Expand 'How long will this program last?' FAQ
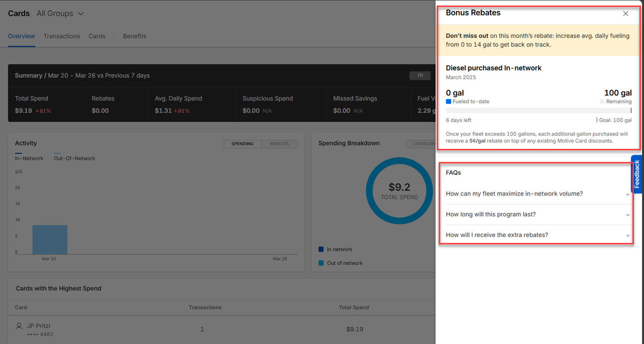Image resolution: width=644 pixels, height=344 pixels. point(537,214)
